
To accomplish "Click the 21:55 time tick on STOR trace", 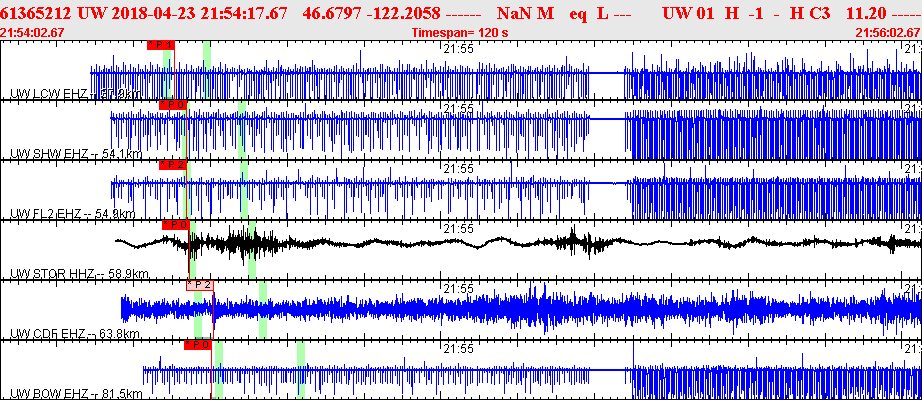I will 459,229.
